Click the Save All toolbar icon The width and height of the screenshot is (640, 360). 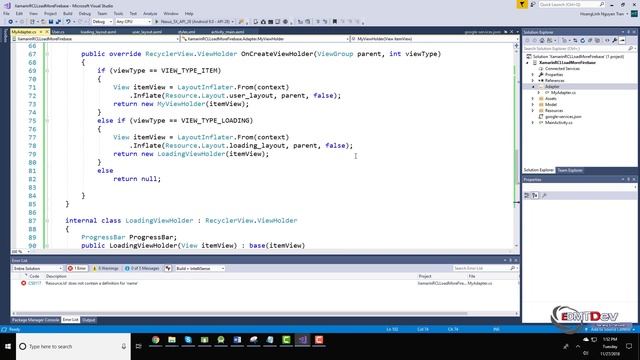pyautogui.click(x=58, y=22)
